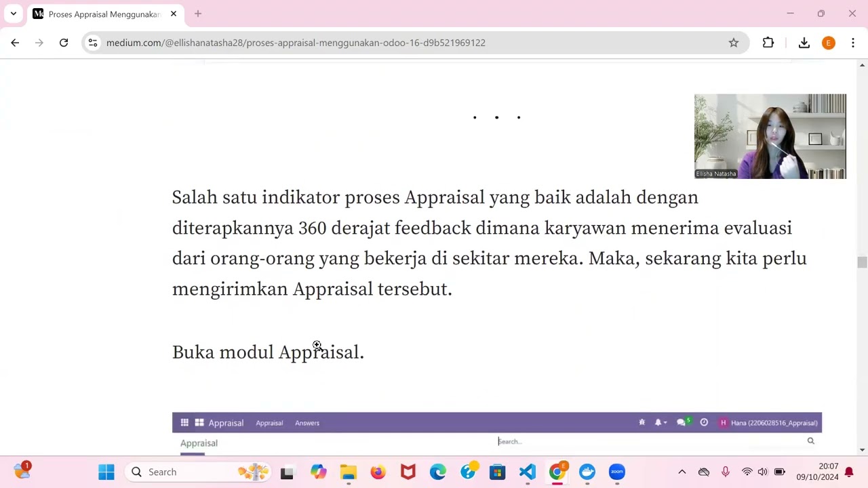Image resolution: width=868 pixels, height=488 pixels.
Task: Open the notification bell in tray
Action: pyautogui.click(x=849, y=472)
